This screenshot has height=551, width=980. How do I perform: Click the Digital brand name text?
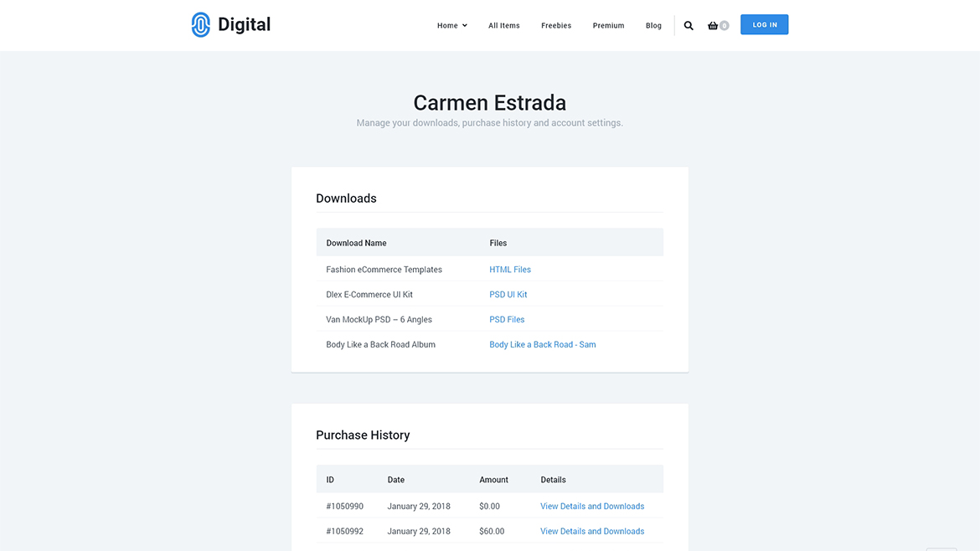(244, 25)
